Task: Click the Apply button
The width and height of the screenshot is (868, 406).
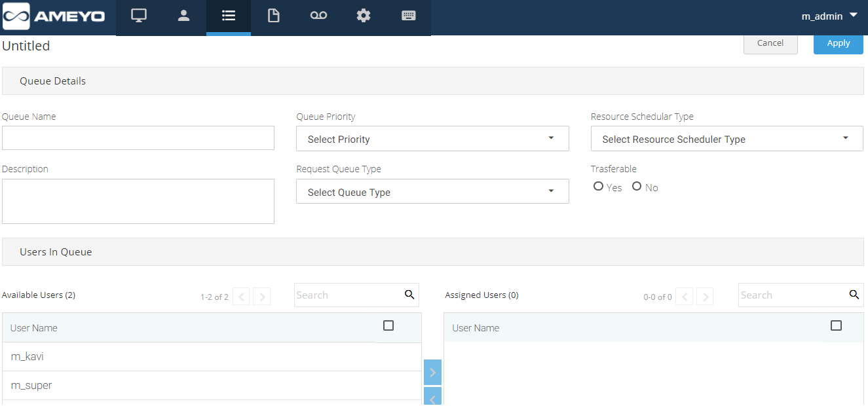Action: coord(838,43)
